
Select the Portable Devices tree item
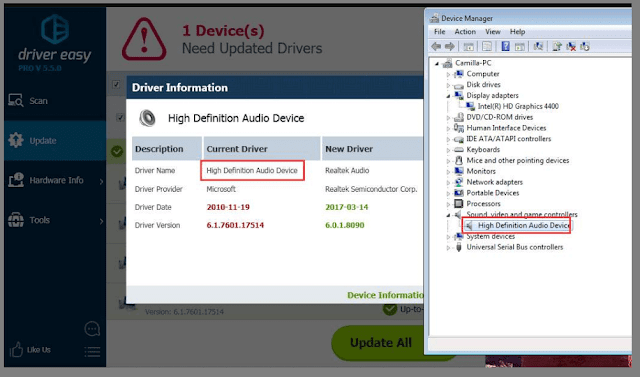(493, 193)
